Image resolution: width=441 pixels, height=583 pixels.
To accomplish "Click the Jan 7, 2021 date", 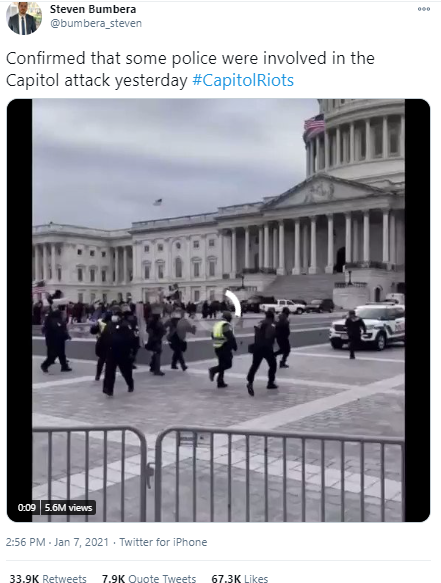I will click(x=81, y=542).
